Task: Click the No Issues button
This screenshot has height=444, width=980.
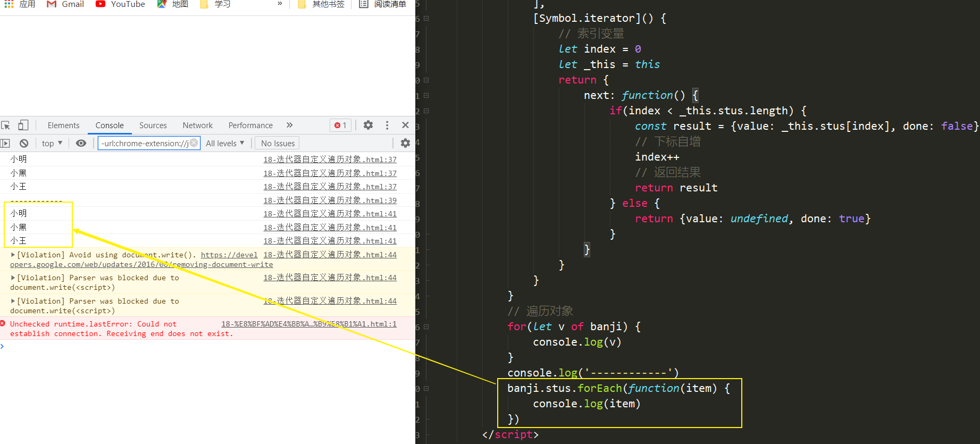Action: click(278, 143)
